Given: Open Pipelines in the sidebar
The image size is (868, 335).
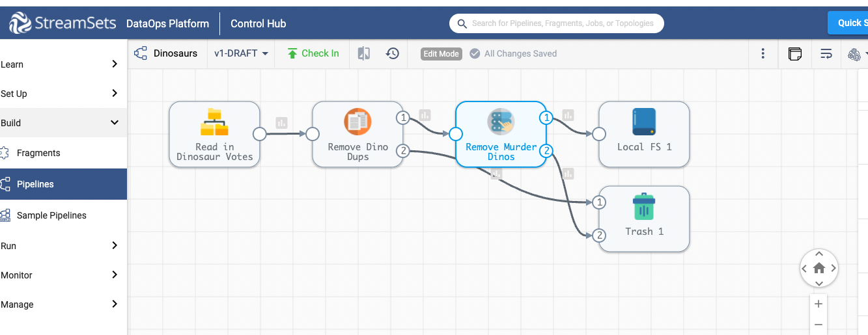Looking at the screenshot, I should tap(63, 184).
